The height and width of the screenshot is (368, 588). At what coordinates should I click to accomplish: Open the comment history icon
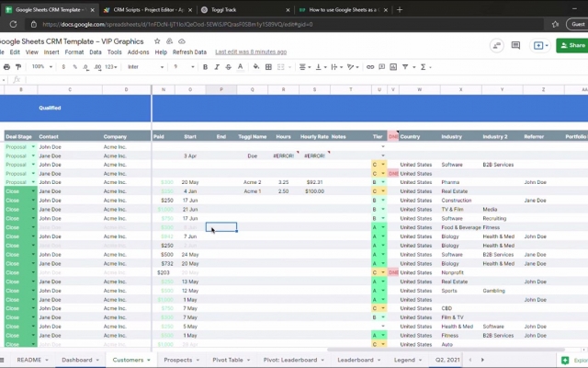click(x=515, y=45)
